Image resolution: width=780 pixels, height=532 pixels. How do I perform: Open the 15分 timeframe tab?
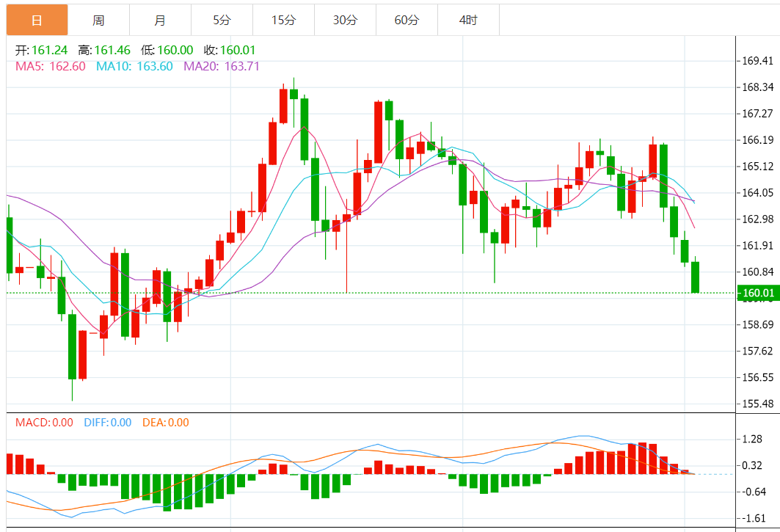pos(283,20)
